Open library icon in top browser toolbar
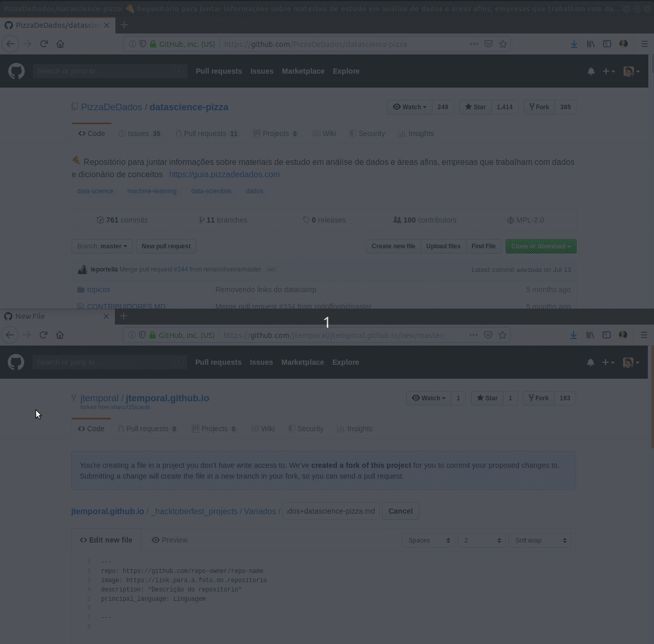The width and height of the screenshot is (654, 644). click(591, 44)
